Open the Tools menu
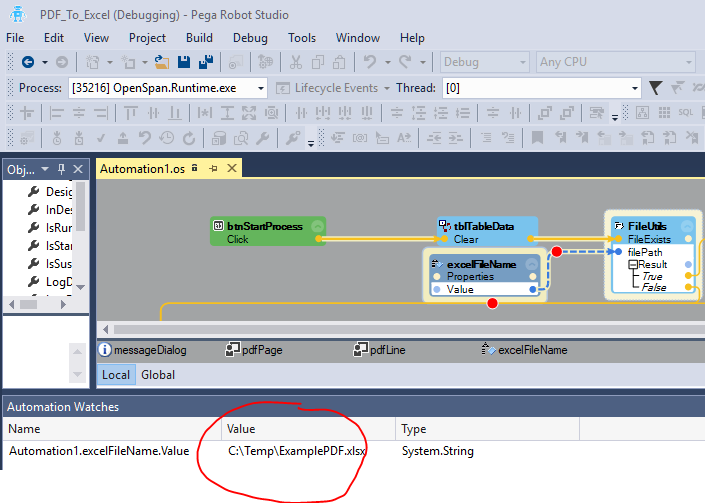The image size is (705, 503). point(302,38)
